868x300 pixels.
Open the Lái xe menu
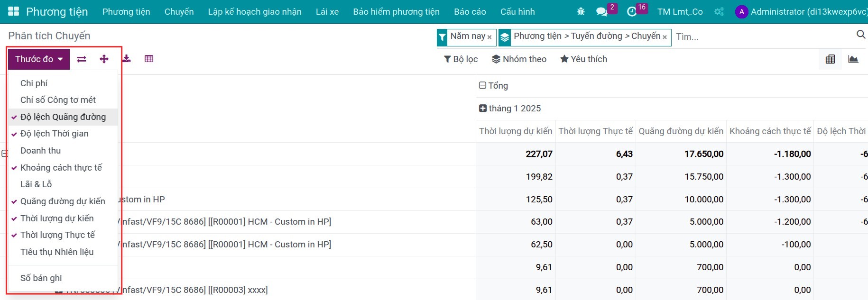coord(327,12)
